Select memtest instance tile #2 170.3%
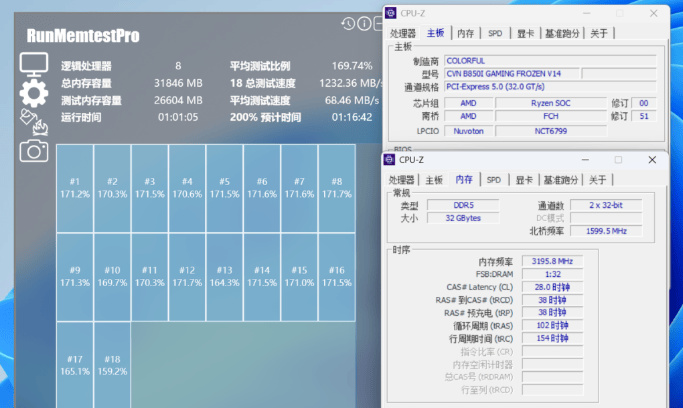The width and height of the screenshot is (683, 408). tap(112, 188)
